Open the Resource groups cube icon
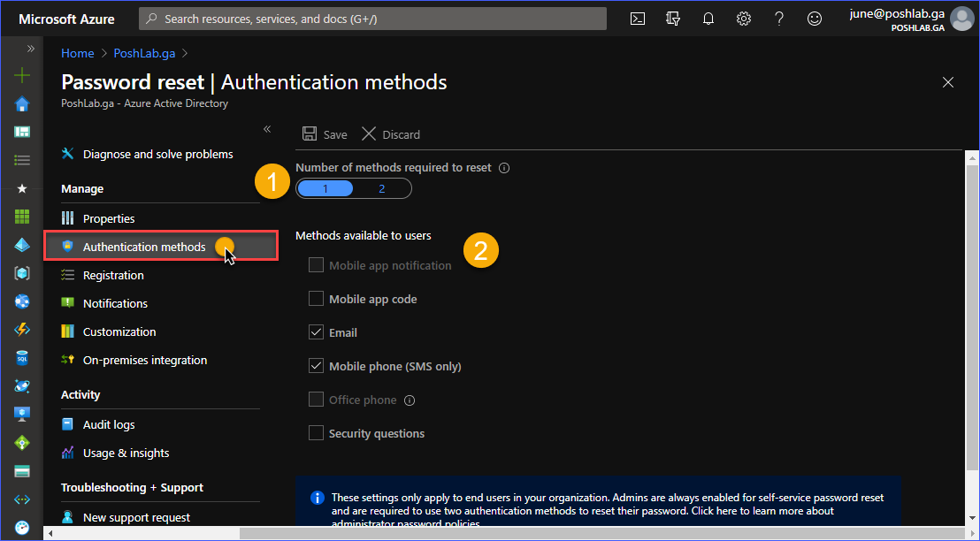This screenshot has width=980, height=541. click(22, 273)
